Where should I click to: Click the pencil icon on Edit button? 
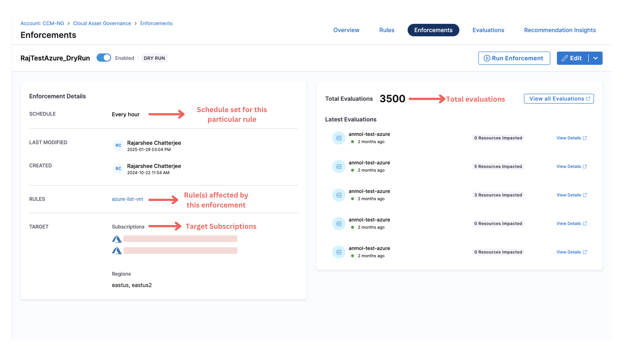coord(565,58)
